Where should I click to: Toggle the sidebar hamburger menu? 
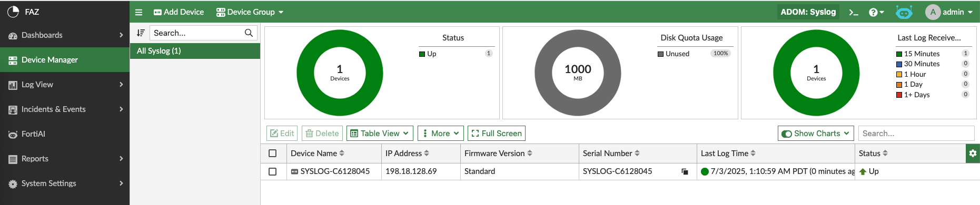click(139, 12)
